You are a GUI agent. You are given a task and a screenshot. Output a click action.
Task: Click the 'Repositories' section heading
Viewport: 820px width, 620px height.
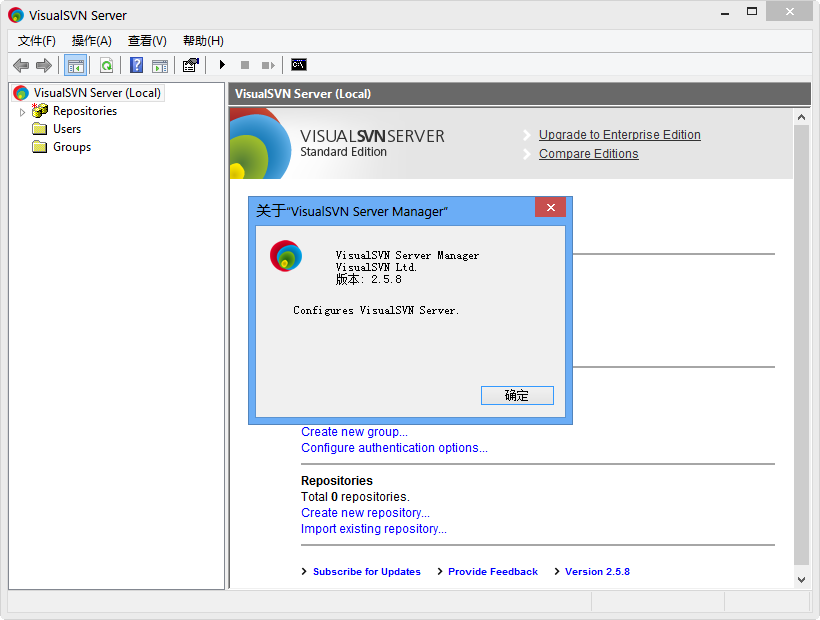coord(337,480)
